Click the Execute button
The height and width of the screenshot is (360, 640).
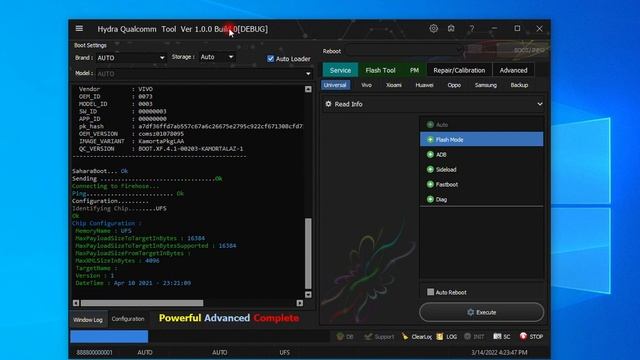click(482, 312)
